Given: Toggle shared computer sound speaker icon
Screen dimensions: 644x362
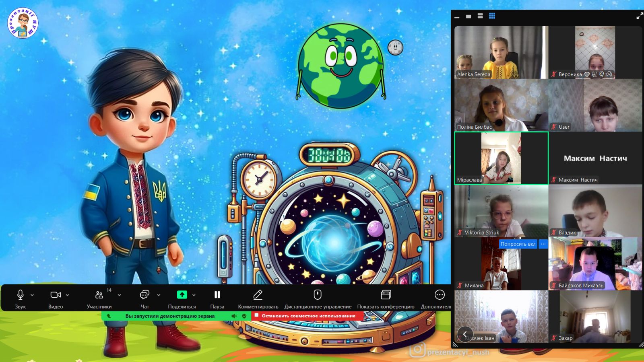Looking at the screenshot, I should coord(234,316).
